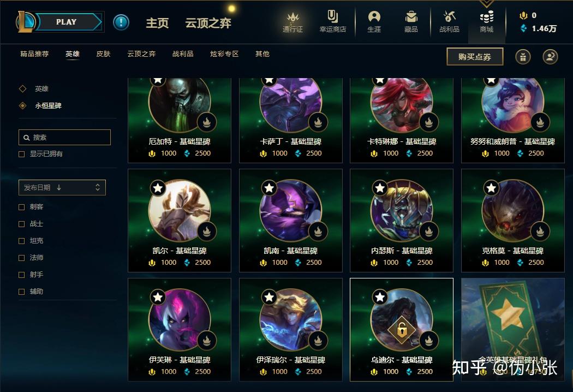573x392 pixels.
Task: Click the 购买点券 button
Action: click(475, 57)
